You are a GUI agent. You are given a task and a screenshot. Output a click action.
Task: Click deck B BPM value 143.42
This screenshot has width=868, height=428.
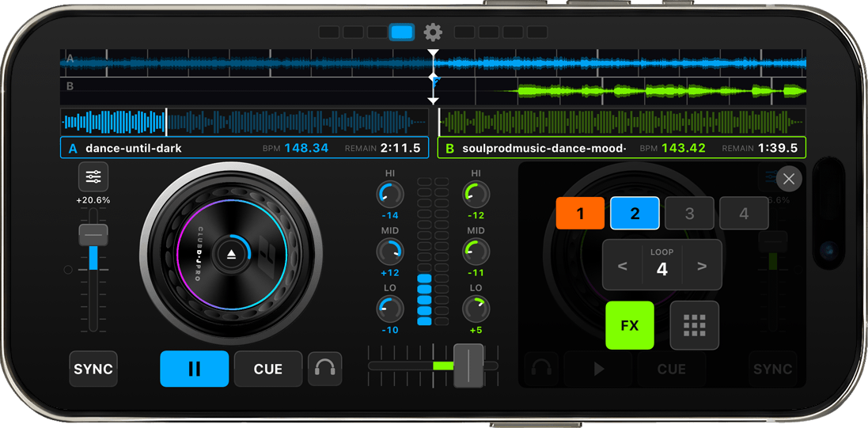(684, 149)
